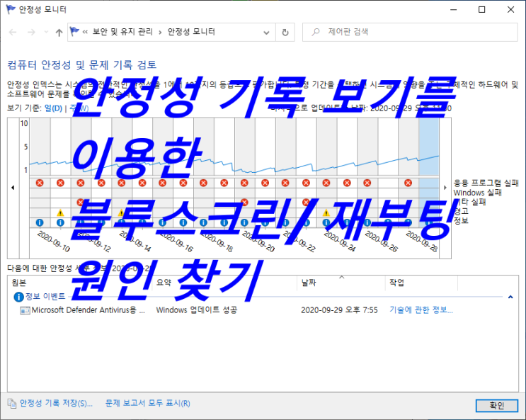Select application failure icon for 2020-09-11

(x=60, y=183)
